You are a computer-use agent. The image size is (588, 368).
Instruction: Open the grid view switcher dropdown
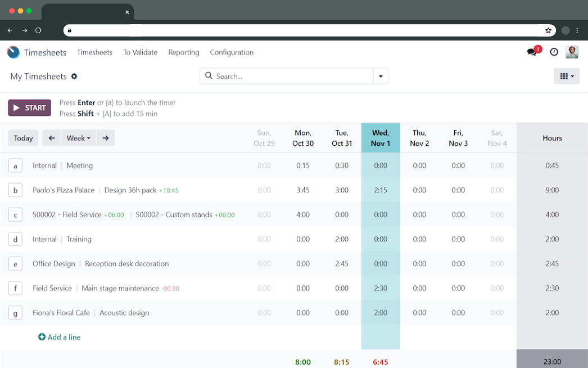(567, 77)
